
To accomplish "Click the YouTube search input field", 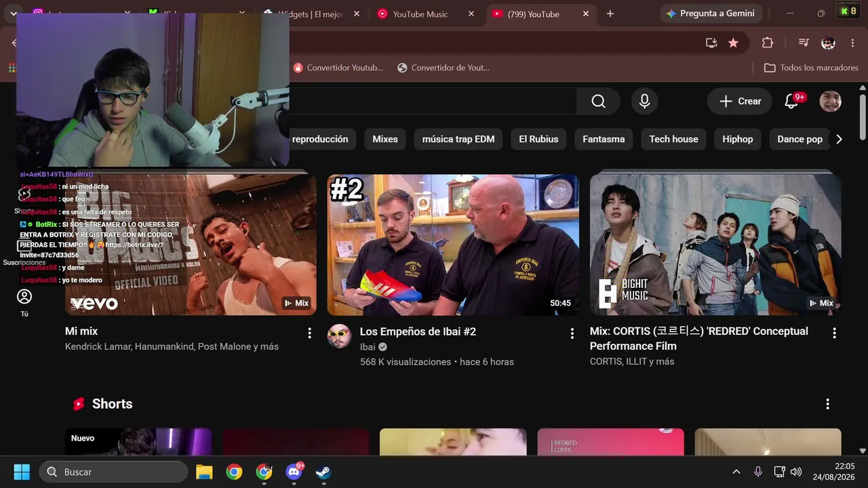I will 432,101.
